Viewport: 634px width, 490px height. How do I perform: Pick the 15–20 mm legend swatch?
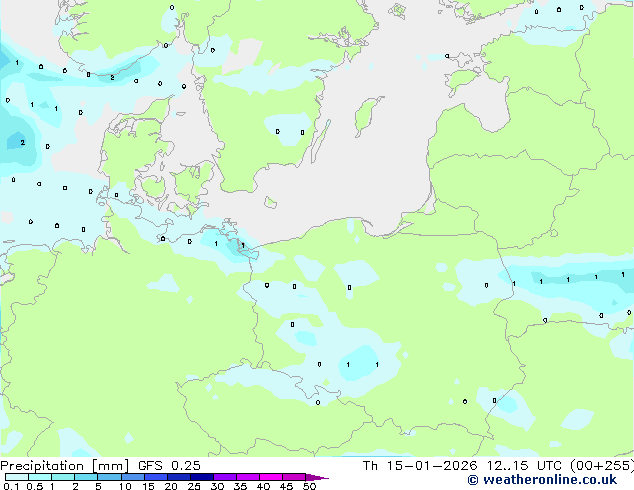155,477
